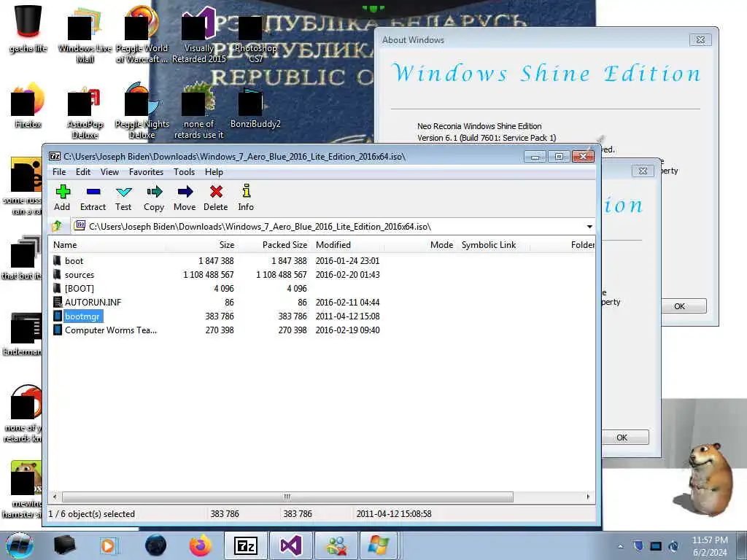Image resolution: width=747 pixels, height=560 pixels.
Task: Show hidden tray icons arrow
Action: click(x=620, y=547)
